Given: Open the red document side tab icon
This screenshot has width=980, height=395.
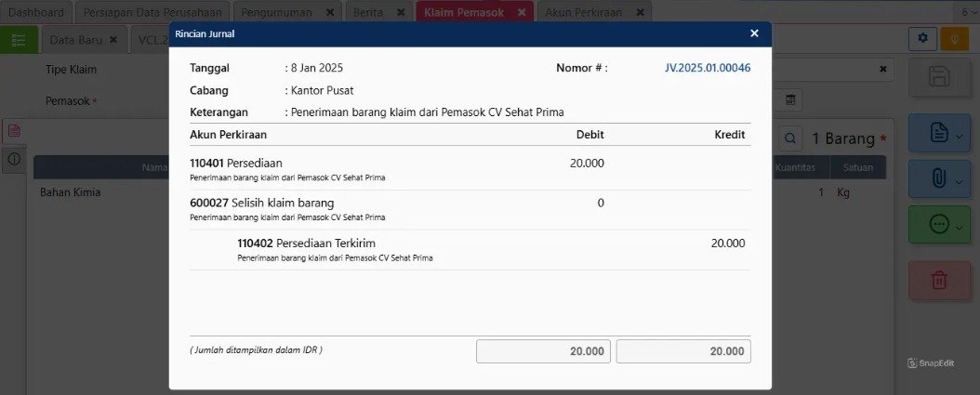Looking at the screenshot, I should pos(14,131).
